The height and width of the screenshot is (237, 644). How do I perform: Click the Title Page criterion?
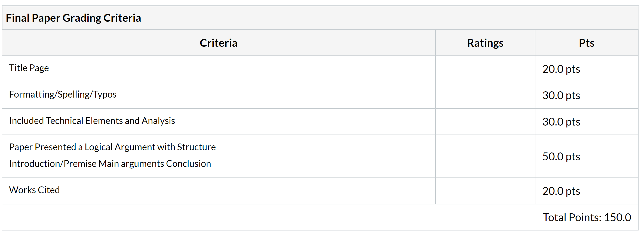pos(29,68)
